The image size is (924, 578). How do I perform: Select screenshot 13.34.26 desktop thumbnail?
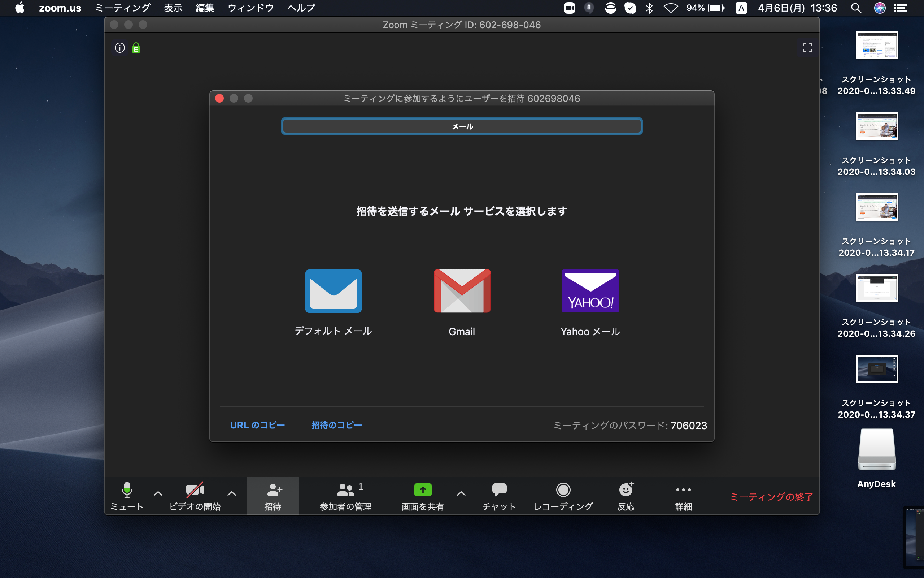tap(877, 288)
